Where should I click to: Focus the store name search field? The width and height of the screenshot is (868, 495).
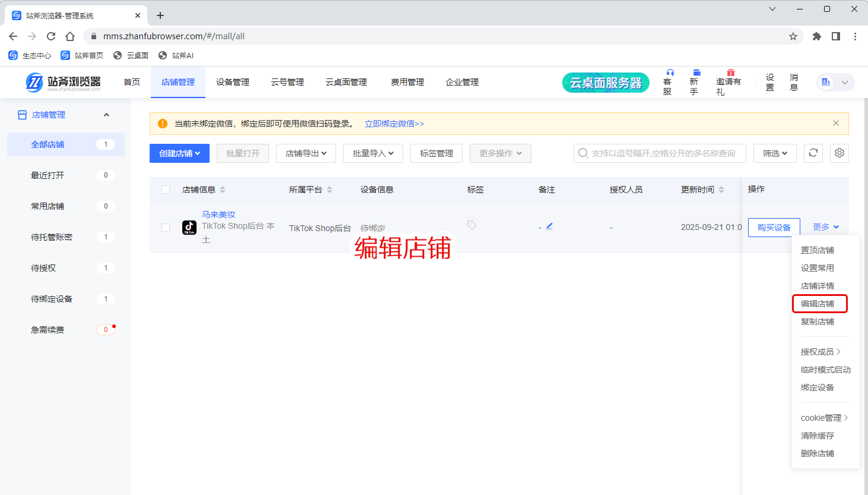click(663, 153)
